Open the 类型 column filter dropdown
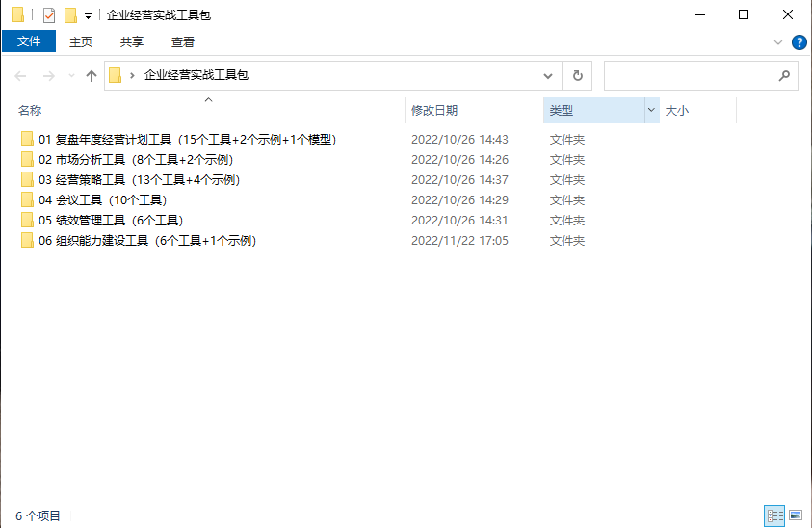The image size is (812, 528). (x=651, y=110)
